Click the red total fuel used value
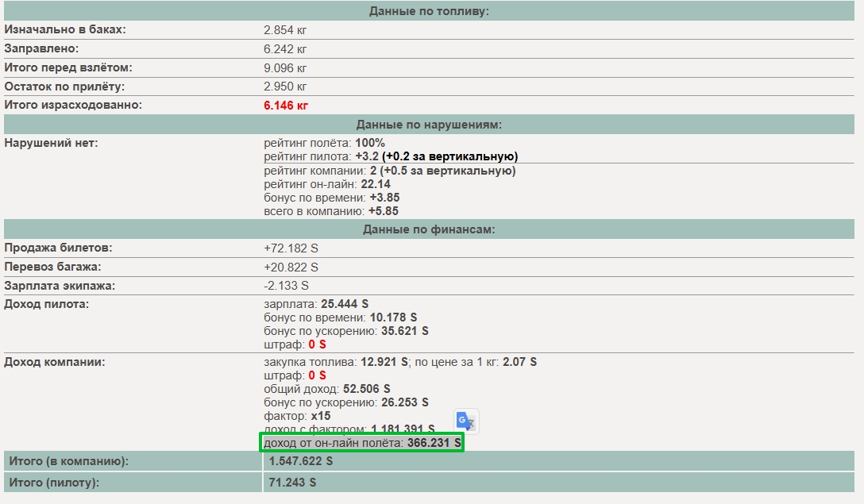 pyautogui.click(x=285, y=106)
